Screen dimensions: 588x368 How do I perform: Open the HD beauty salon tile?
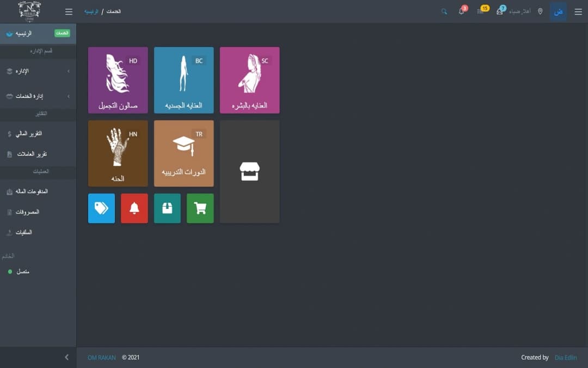coord(118,80)
